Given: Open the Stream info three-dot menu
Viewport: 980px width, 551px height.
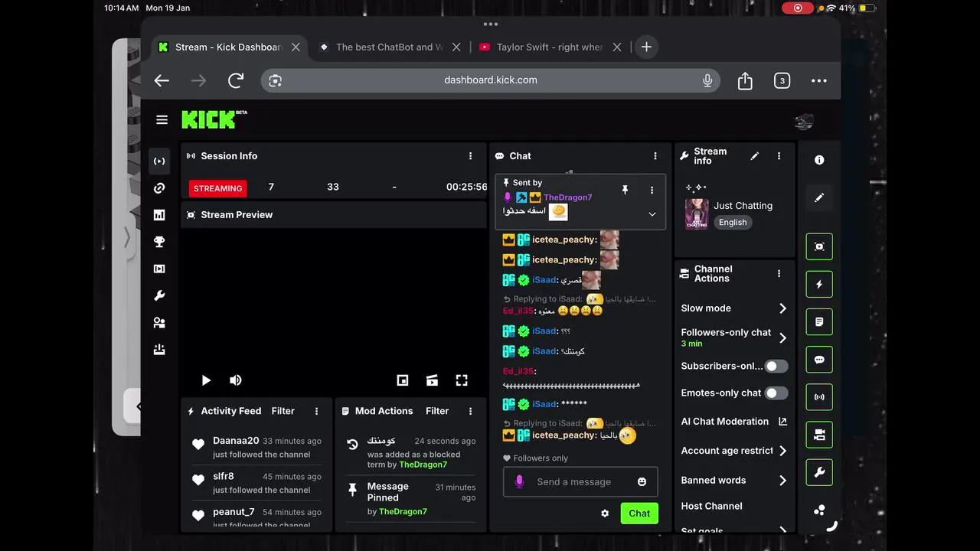Looking at the screenshot, I should coord(779,156).
